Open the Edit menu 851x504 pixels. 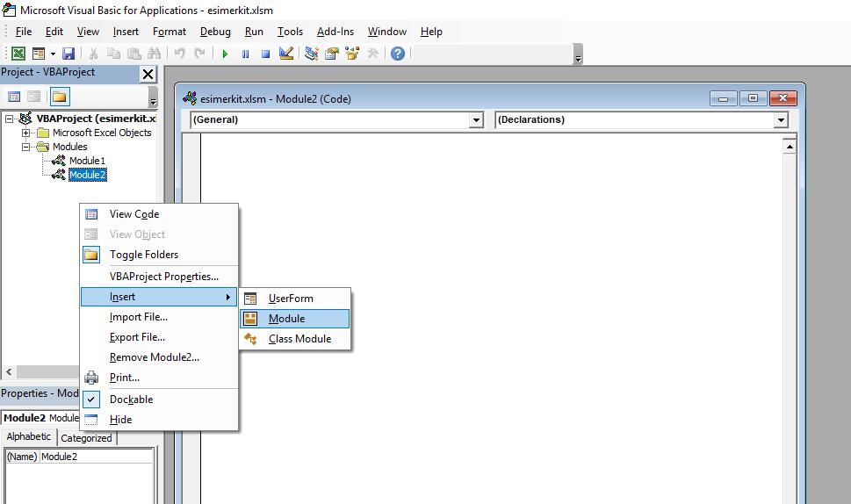(54, 32)
